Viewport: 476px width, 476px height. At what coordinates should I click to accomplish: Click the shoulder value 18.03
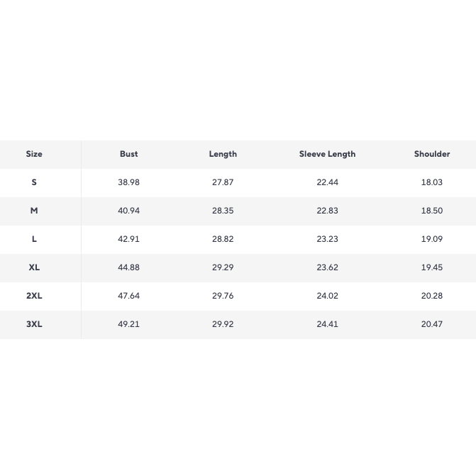[x=432, y=182]
